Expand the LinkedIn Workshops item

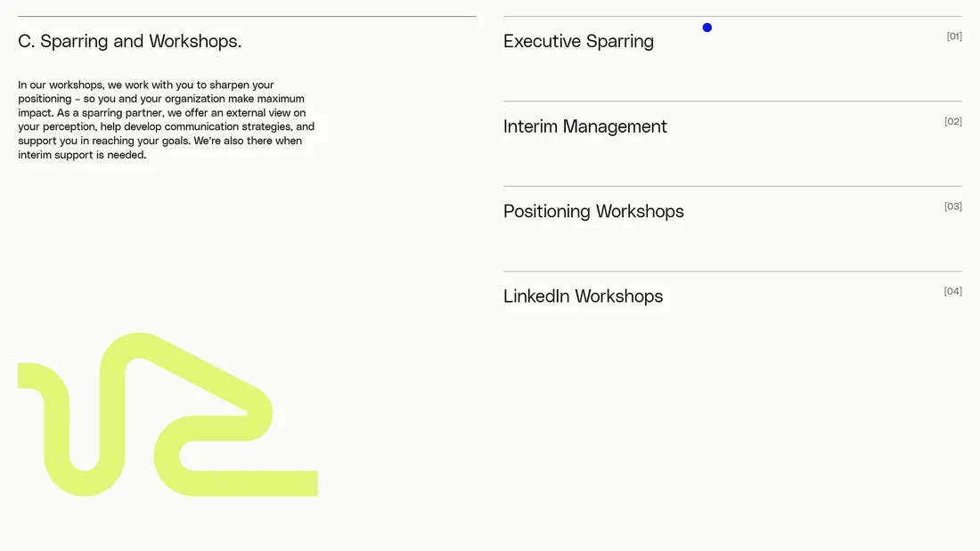point(583,296)
